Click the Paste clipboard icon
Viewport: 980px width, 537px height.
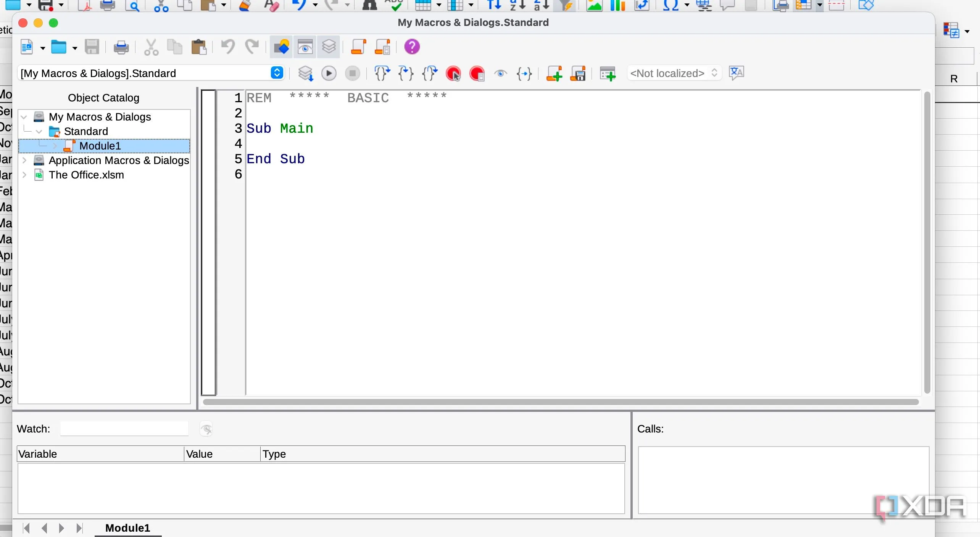199,47
